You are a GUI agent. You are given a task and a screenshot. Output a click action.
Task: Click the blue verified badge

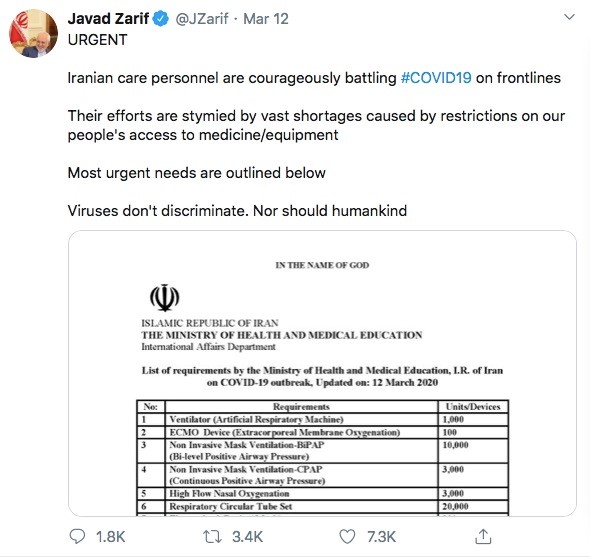161,19
